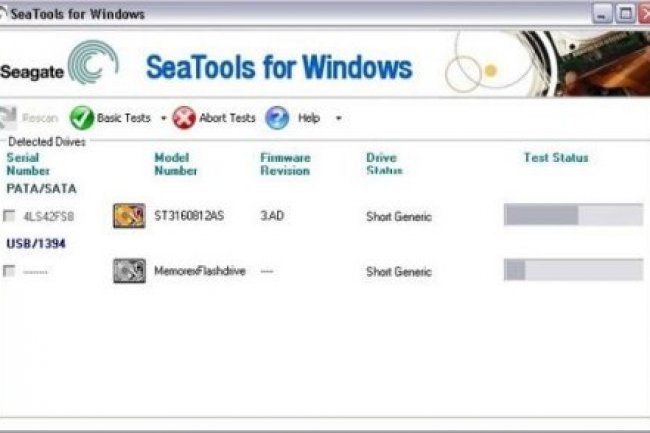
Task: Click the Firmware Revision column header
Action: (285, 164)
